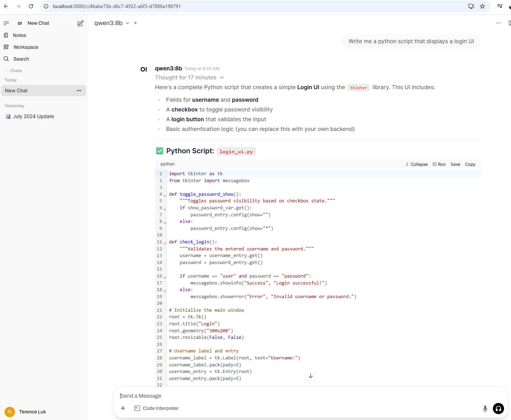Click the new chat pencil icon
The width and height of the screenshot is (511, 420).
[80, 23]
